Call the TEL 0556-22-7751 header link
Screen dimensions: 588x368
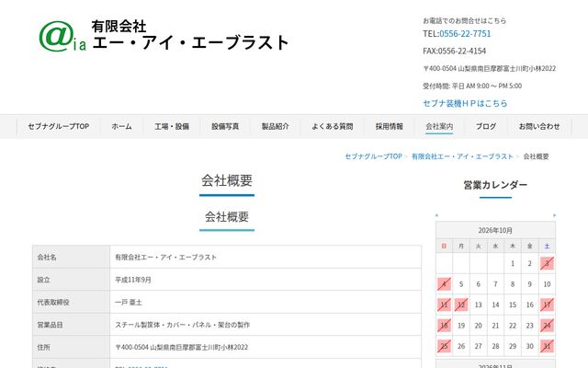coord(465,34)
